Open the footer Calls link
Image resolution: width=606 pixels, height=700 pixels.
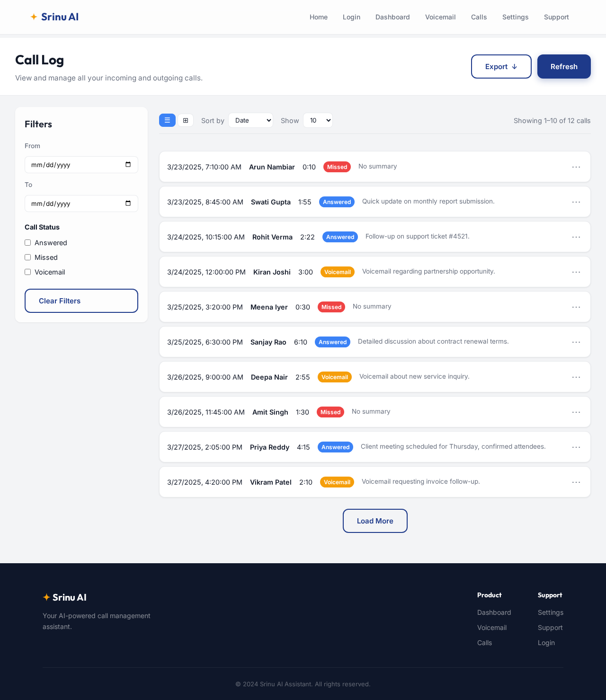(x=484, y=643)
